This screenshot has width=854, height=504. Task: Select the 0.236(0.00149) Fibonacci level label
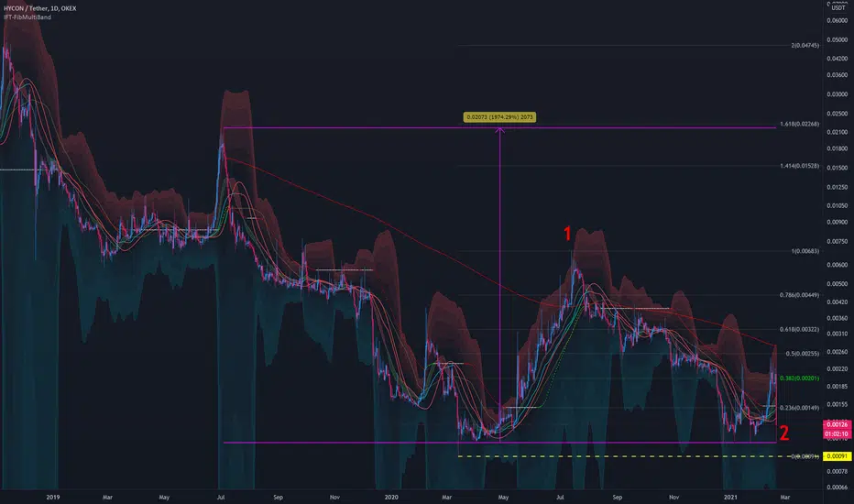[x=799, y=408]
